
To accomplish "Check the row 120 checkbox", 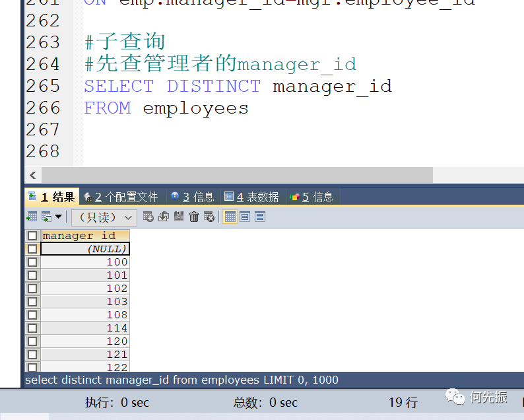I will (x=32, y=341).
